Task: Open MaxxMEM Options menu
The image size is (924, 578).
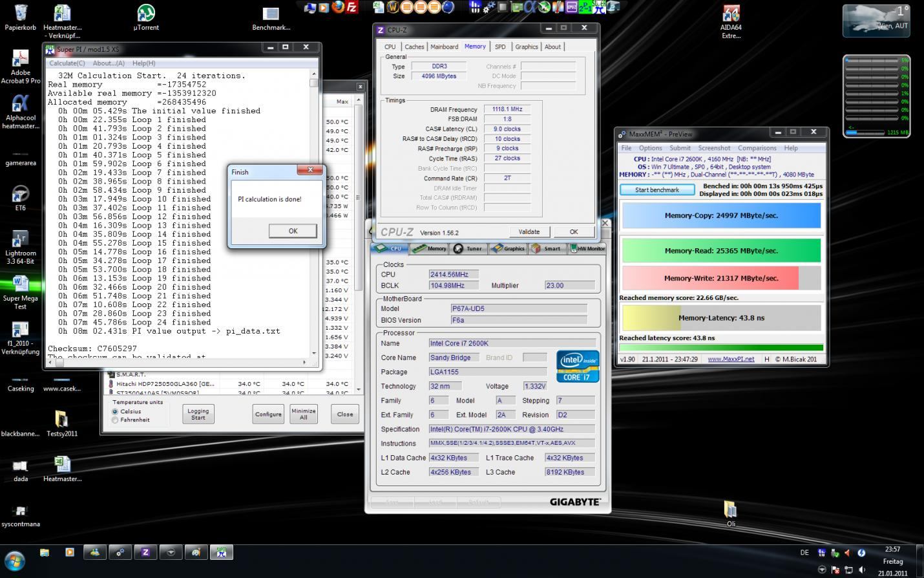Action: (650, 148)
